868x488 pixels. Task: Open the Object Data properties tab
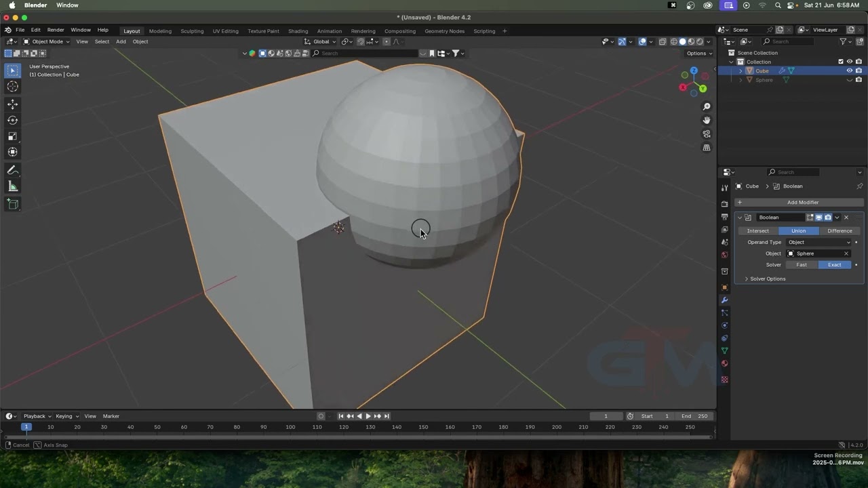click(724, 351)
